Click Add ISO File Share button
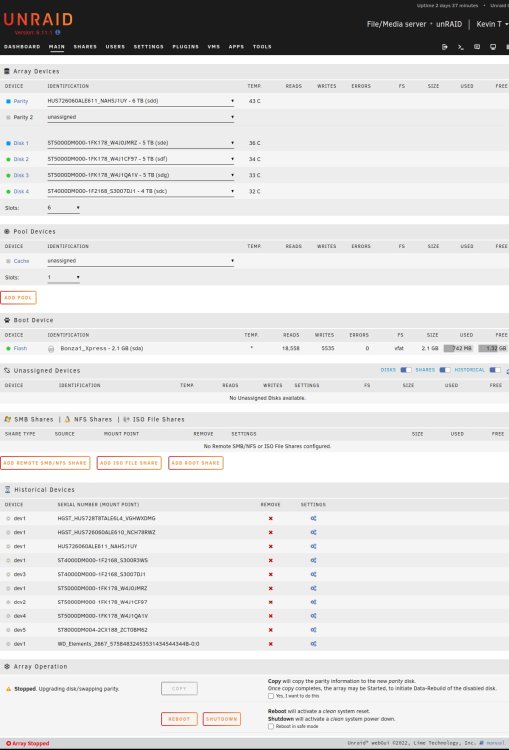Viewport: 509px width, 750px height. click(x=129, y=463)
